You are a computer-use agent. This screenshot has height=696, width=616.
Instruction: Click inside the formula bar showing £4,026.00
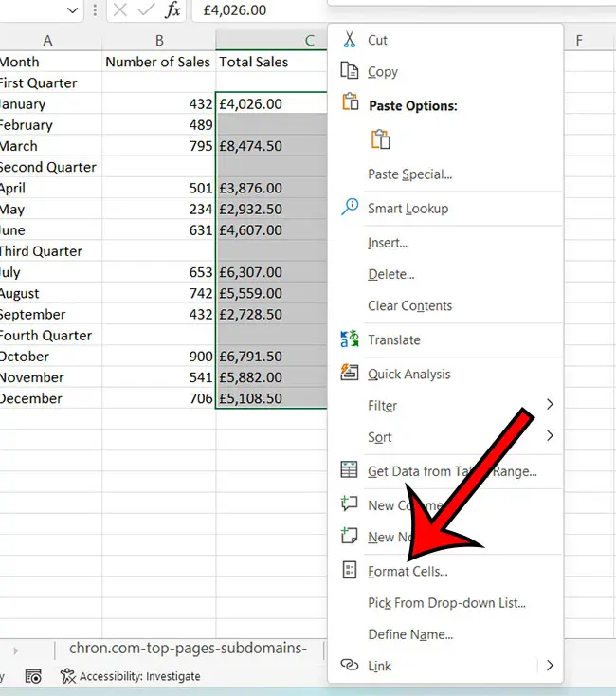pos(256,10)
